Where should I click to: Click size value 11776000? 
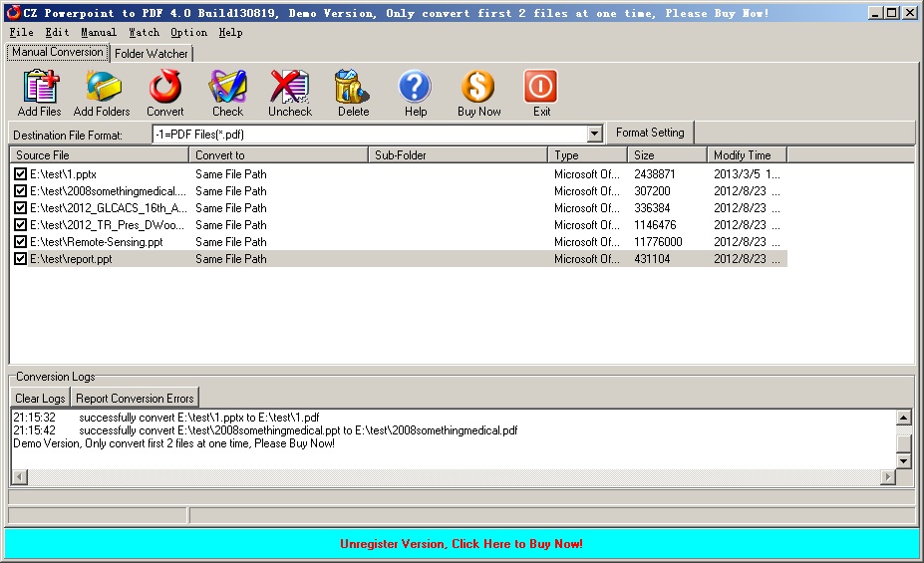pyautogui.click(x=658, y=241)
